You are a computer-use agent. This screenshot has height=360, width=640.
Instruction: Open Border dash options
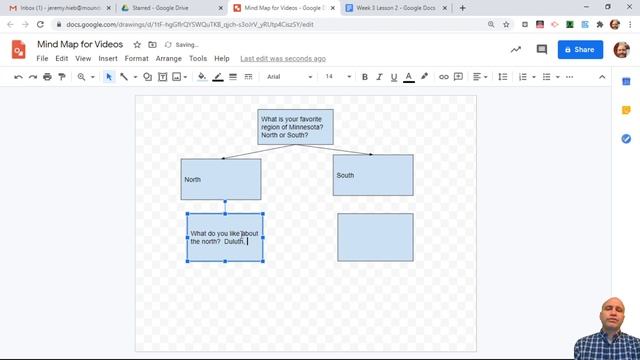click(248, 77)
